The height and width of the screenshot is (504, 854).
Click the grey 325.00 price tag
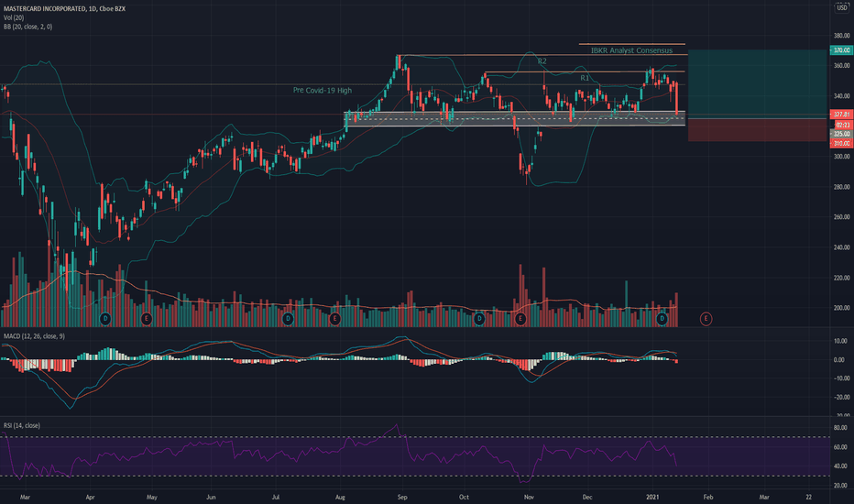841,134
